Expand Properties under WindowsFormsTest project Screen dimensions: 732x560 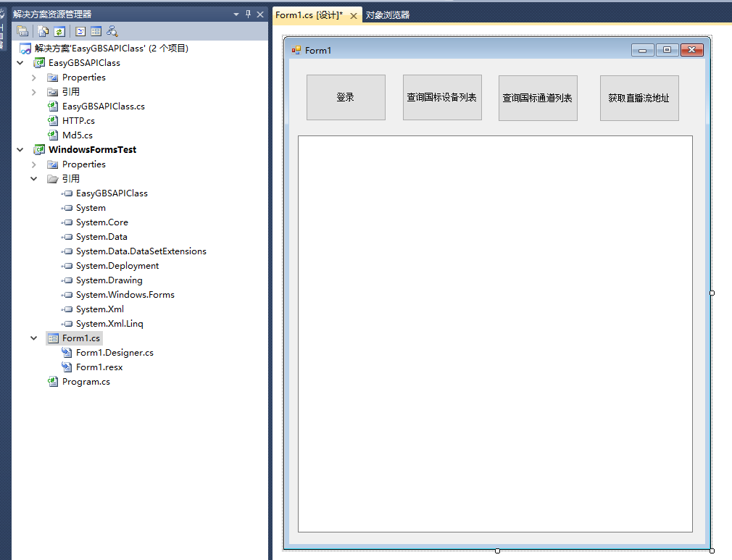pos(33,164)
